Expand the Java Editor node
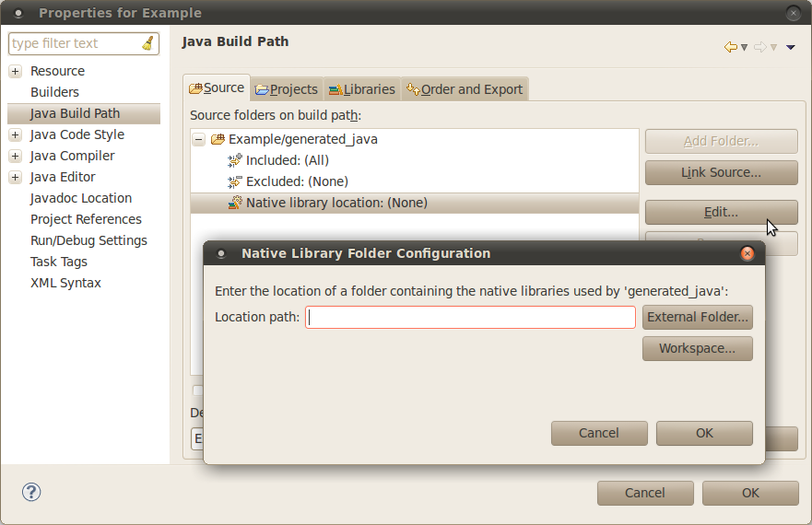 click(x=16, y=177)
